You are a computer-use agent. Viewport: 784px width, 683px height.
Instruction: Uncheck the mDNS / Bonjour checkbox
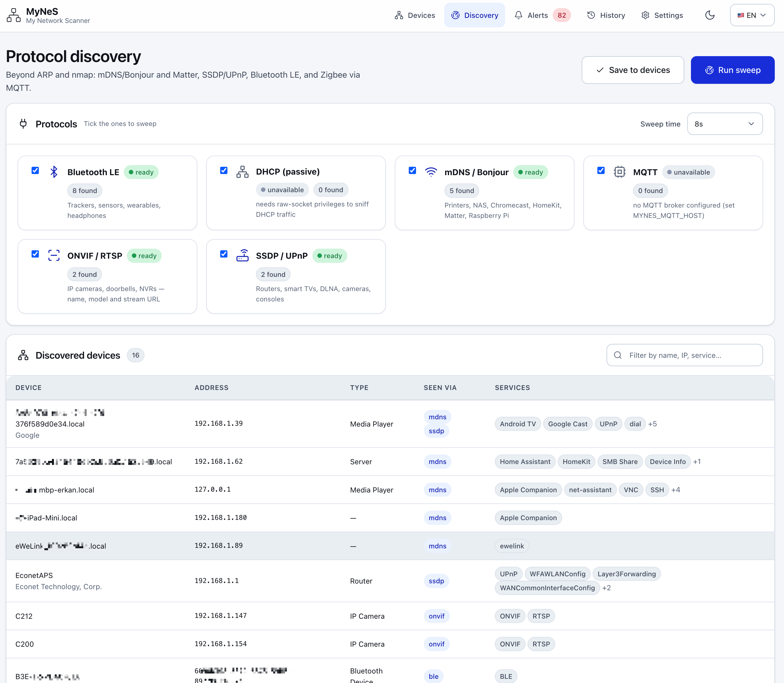(x=412, y=170)
